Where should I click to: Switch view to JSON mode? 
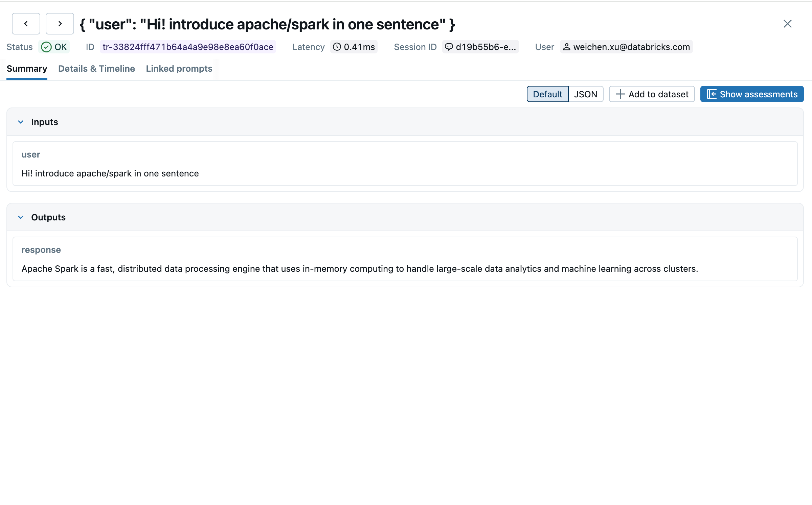(586, 94)
